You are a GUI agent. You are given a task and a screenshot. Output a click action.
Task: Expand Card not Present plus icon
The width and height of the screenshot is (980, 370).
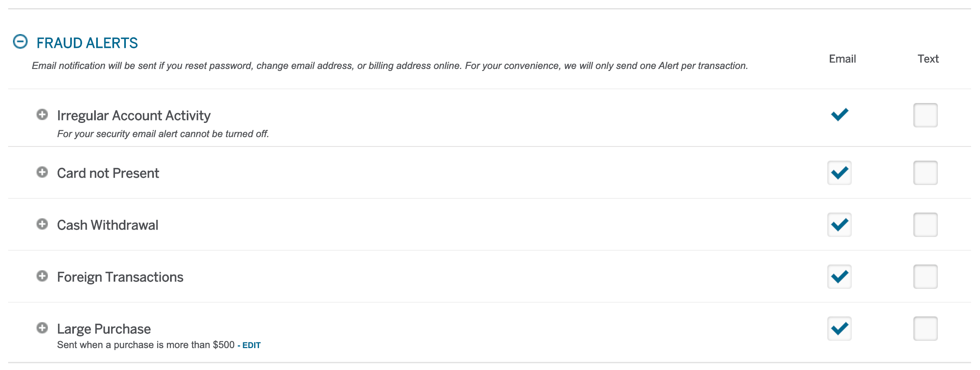[x=42, y=172]
